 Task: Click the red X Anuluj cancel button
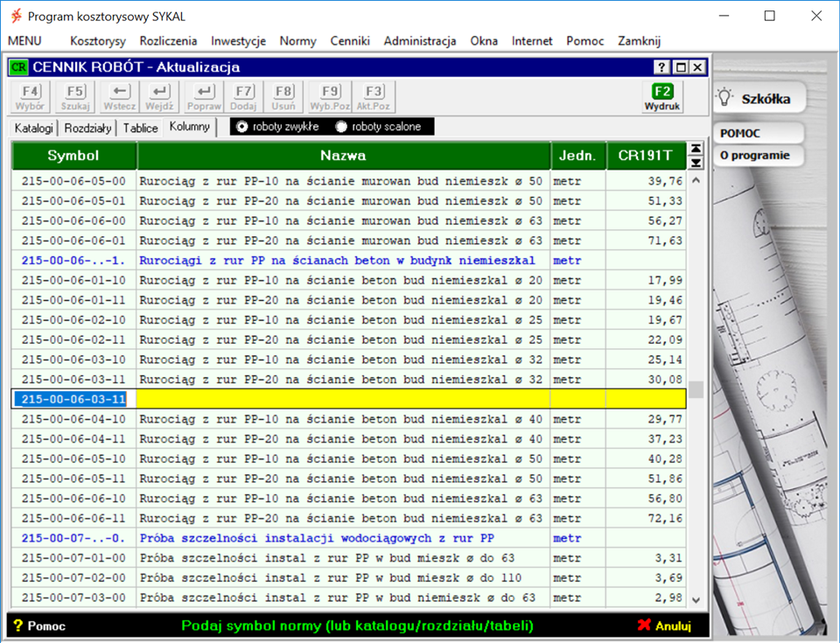pyautogui.click(x=664, y=626)
